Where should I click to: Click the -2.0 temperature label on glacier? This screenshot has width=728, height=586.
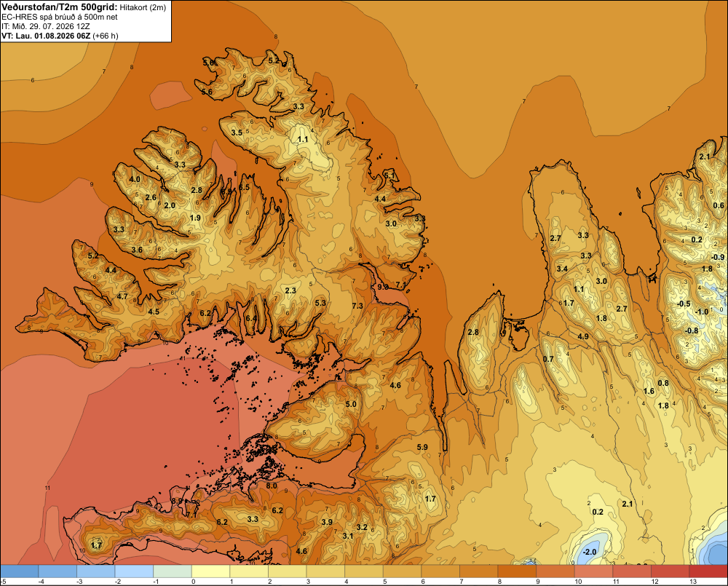(x=589, y=552)
